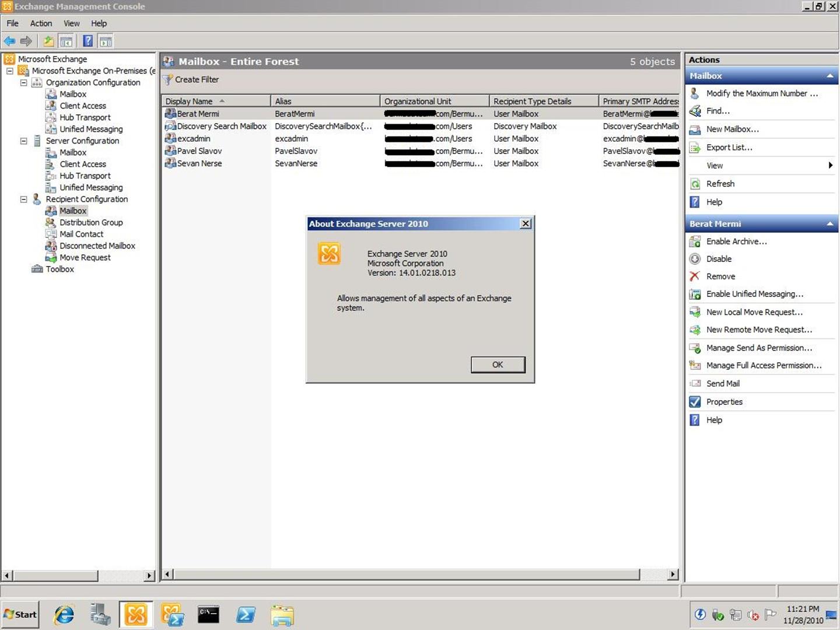Click the Windows Start button
Screen dimensions: 840x630
click(20, 614)
